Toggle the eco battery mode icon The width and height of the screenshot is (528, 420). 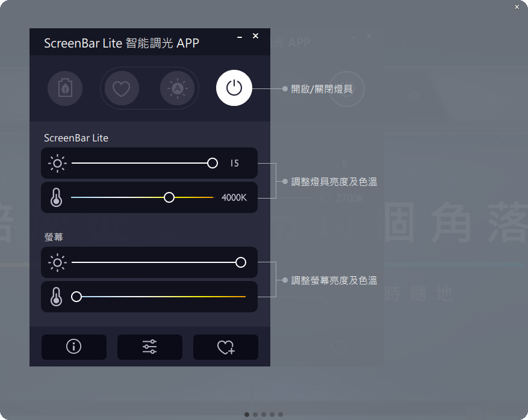click(65, 88)
